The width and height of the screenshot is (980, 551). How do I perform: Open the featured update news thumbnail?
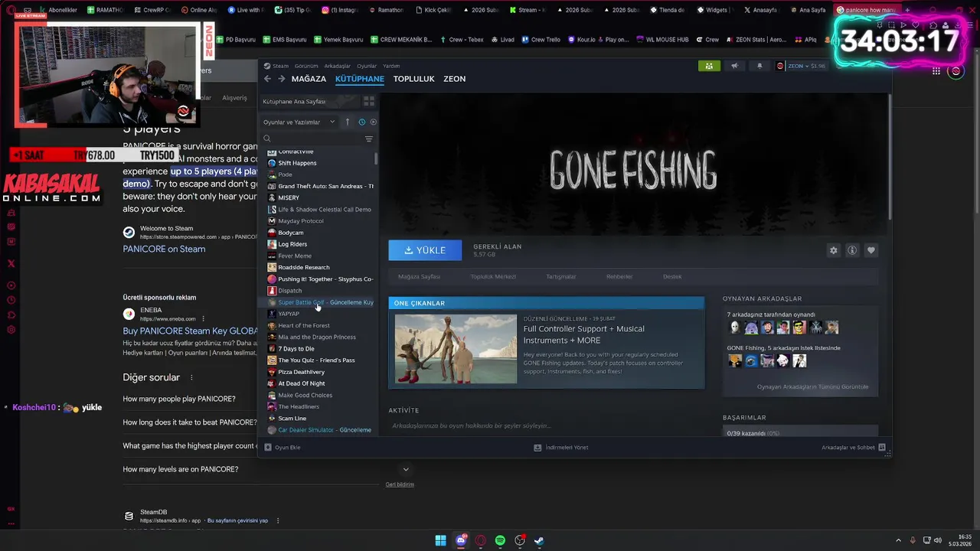click(x=456, y=349)
